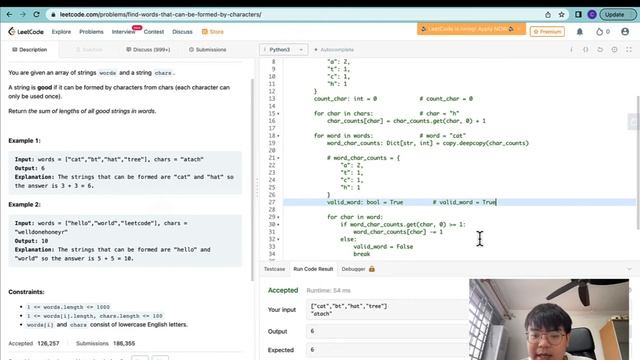
Task: Go forward with the browser forward arrow
Action: pos(22,14)
